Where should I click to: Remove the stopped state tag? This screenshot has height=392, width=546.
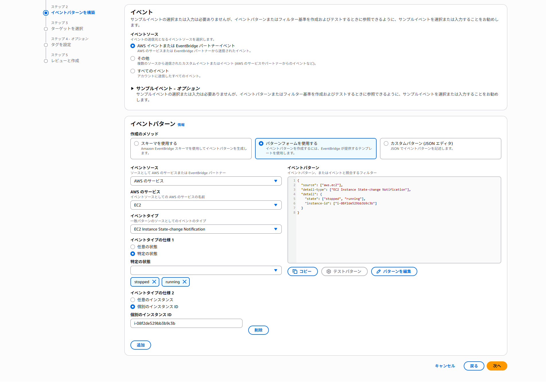tap(154, 282)
